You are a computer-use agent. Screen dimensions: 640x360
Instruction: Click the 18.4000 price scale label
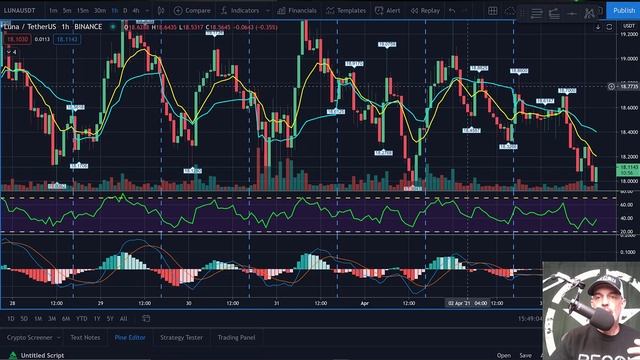pos(629,132)
